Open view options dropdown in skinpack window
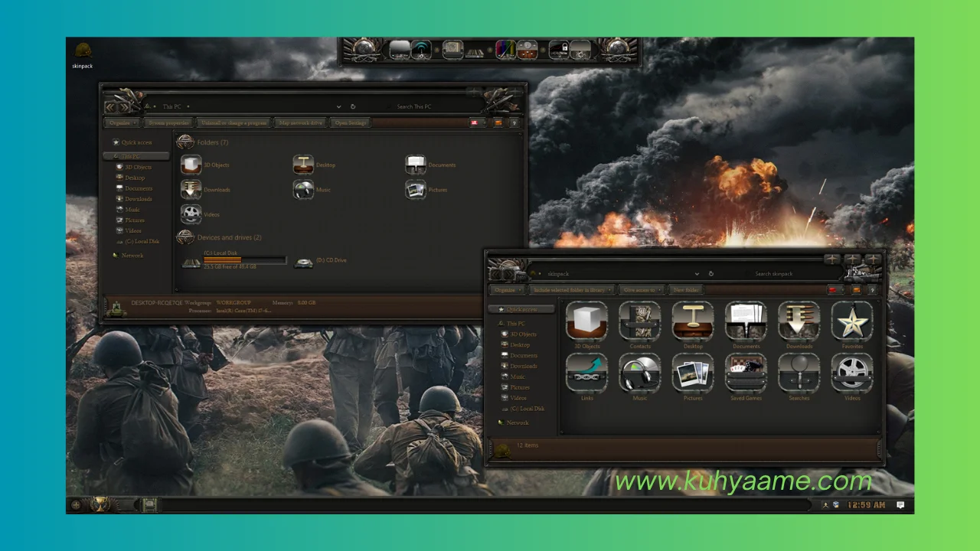980x551 pixels. [x=835, y=290]
